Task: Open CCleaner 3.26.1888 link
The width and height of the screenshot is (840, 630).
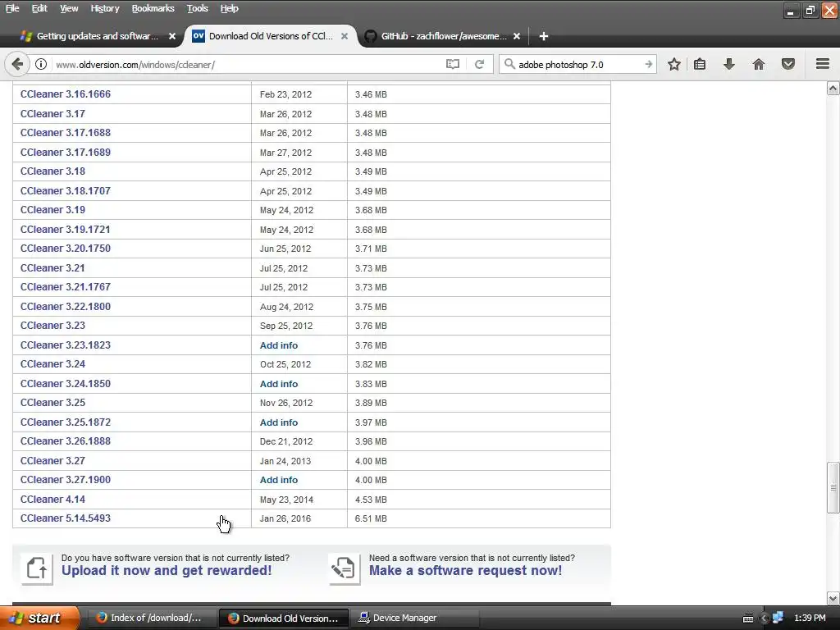Action: pyautogui.click(x=66, y=441)
